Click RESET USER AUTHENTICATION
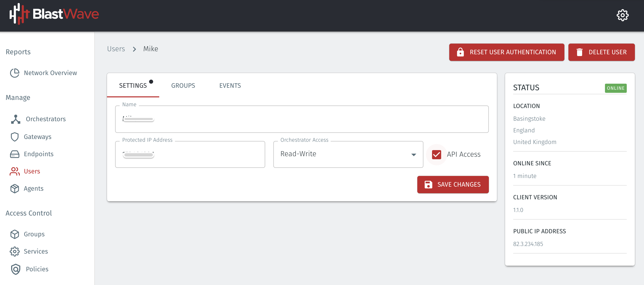644x285 pixels. click(x=506, y=52)
